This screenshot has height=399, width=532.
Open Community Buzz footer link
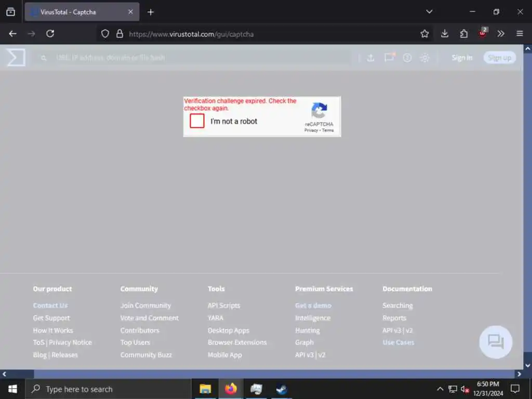(x=146, y=355)
